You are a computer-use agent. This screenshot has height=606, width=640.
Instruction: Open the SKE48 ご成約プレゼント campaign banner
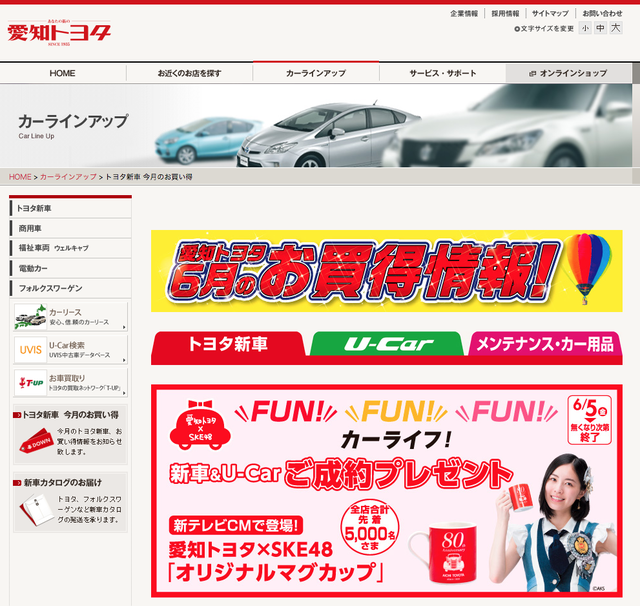[387, 491]
